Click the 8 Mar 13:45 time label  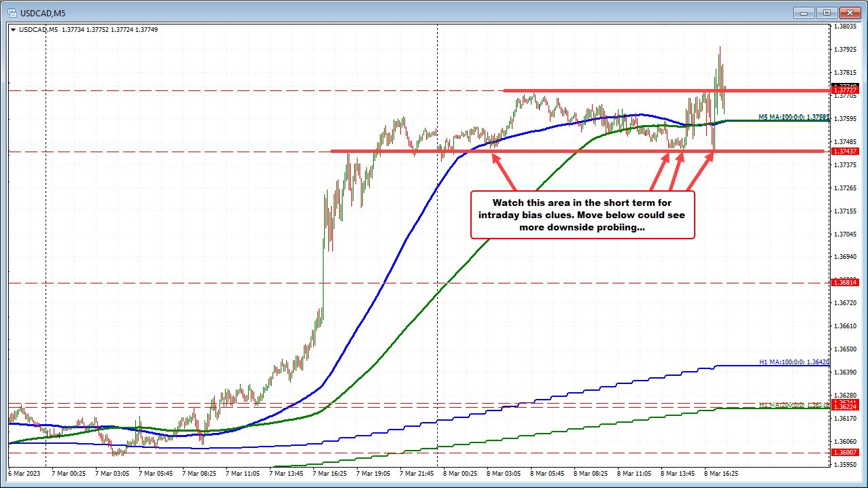click(x=678, y=472)
